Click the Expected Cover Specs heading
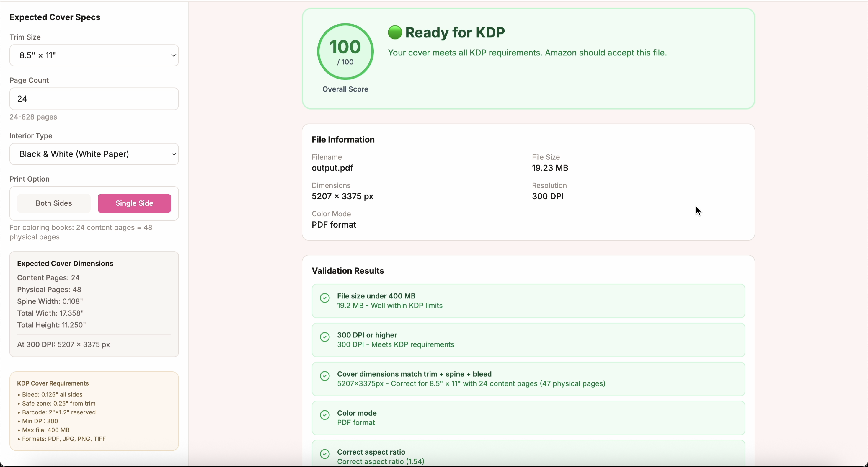The width and height of the screenshot is (868, 467). [x=55, y=17]
